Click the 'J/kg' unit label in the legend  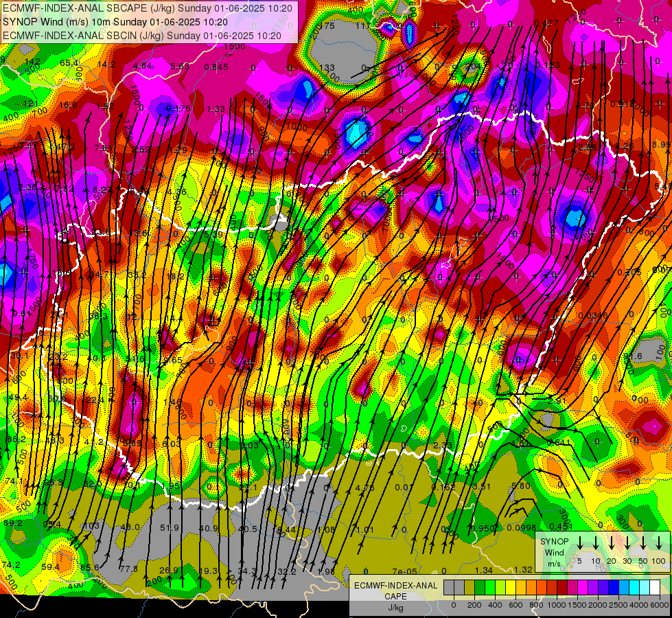pos(395,608)
